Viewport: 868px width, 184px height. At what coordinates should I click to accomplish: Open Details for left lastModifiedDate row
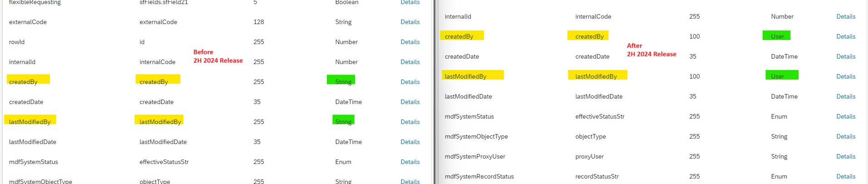coord(410,142)
